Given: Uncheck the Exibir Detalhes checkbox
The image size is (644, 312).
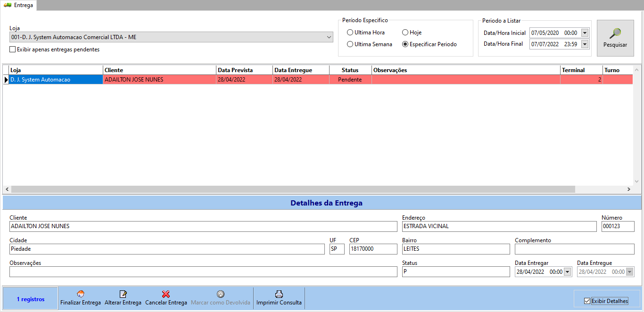Looking at the screenshot, I should (x=587, y=301).
